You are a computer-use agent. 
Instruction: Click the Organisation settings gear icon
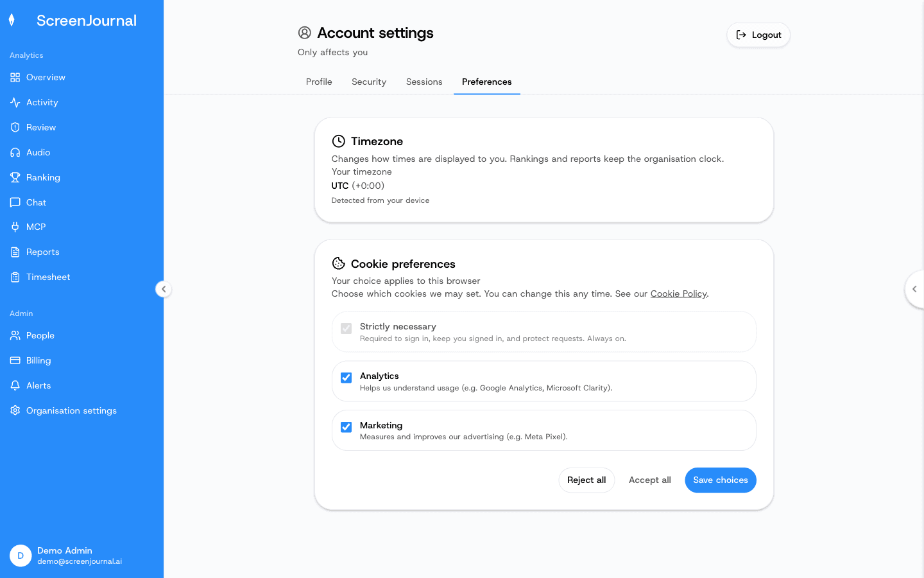(15, 411)
